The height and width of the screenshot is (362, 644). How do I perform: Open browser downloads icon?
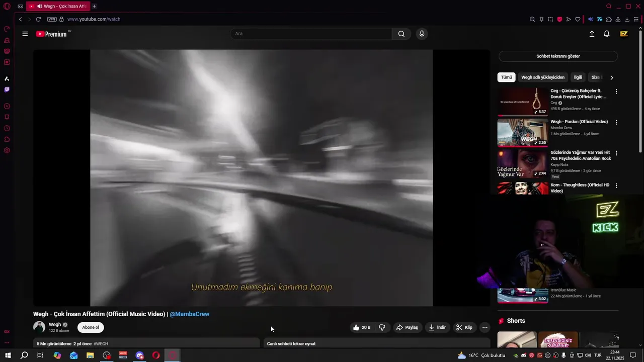pyautogui.click(x=627, y=19)
